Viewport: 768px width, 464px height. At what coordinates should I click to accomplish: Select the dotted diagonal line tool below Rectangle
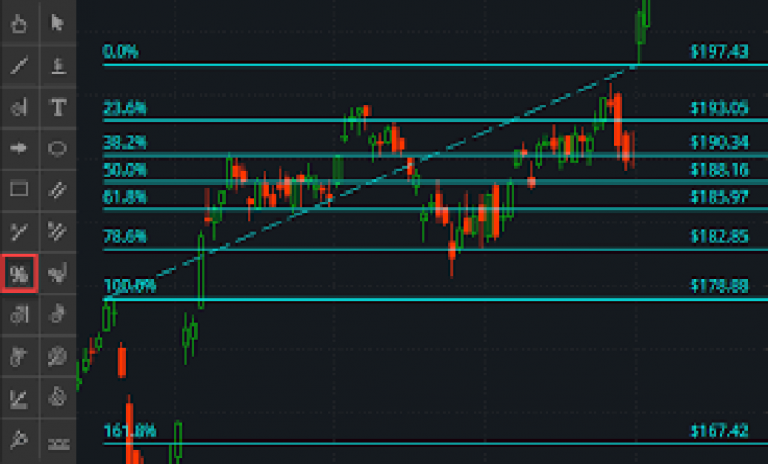[x=19, y=231]
